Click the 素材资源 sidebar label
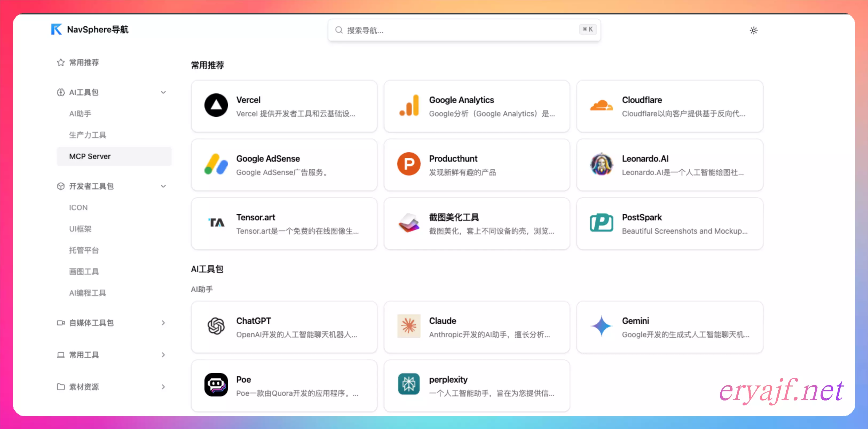The image size is (868, 429). (x=84, y=387)
